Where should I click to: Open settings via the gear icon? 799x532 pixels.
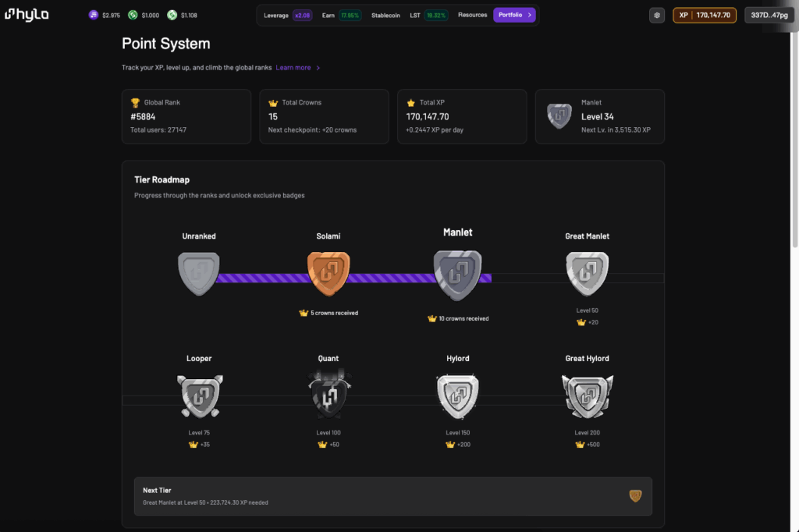657,15
